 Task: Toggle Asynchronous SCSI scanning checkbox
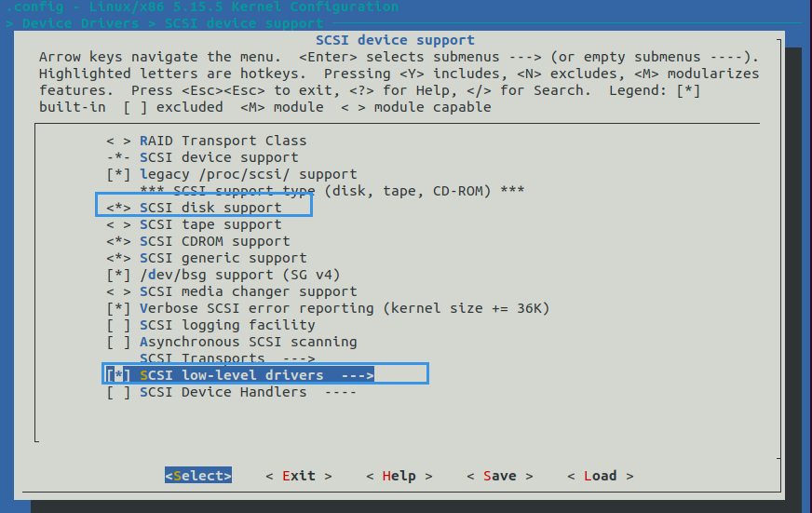pyautogui.click(x=116, y=342)
